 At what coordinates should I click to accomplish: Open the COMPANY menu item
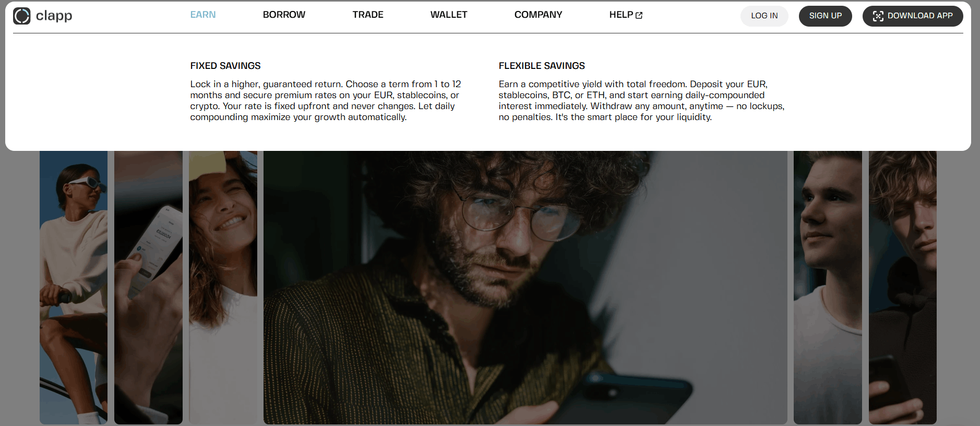(539, 15)
